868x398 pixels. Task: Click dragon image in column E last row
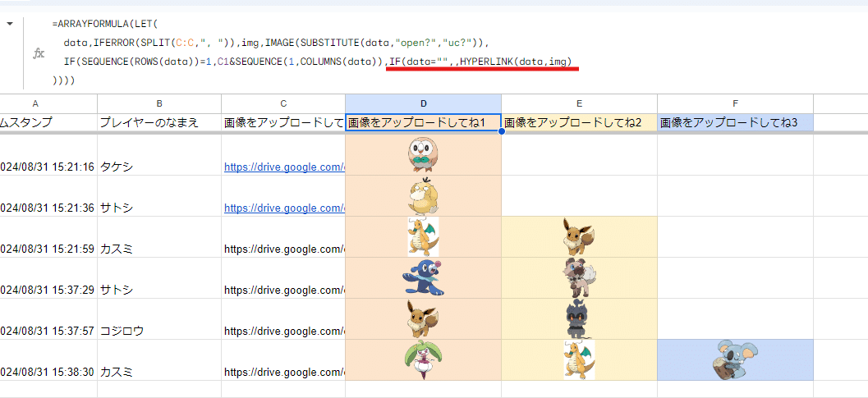coord(579,359)
